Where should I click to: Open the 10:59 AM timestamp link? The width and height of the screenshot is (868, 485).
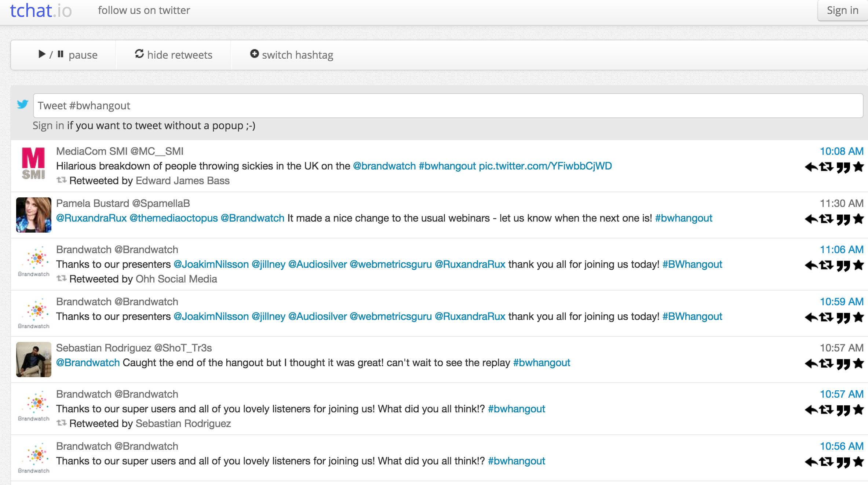[x=842, y=302]
